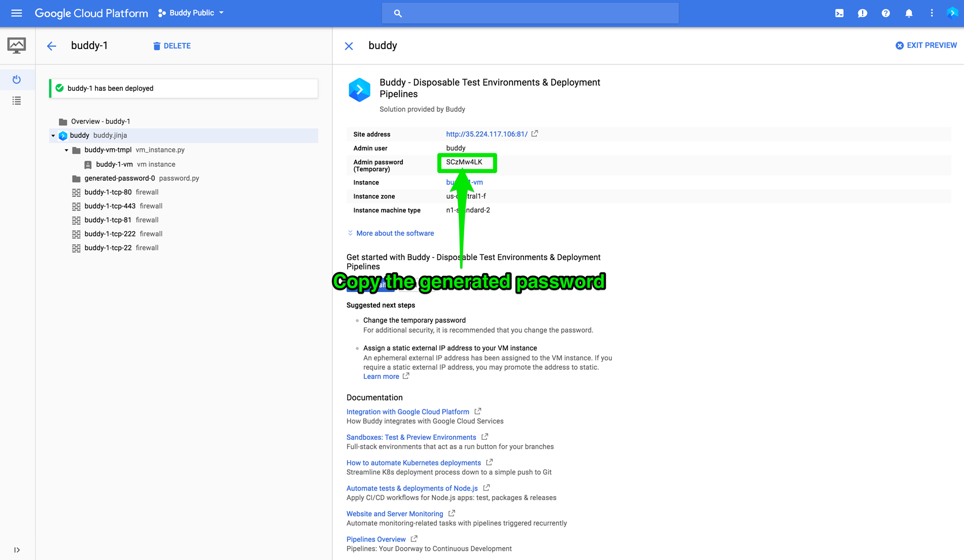
Task: Select buddy-vm-tmpl vm_instance.py row
Action: [x=134, y=150]
